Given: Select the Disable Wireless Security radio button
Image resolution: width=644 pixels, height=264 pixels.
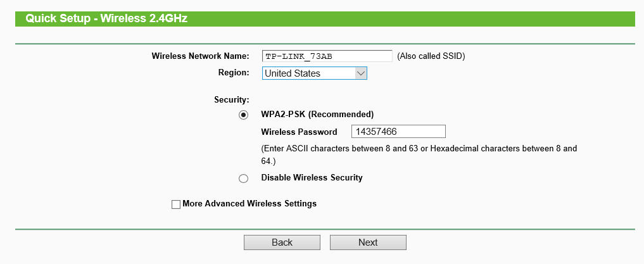Looking at the screenshot, I should 244,179.
